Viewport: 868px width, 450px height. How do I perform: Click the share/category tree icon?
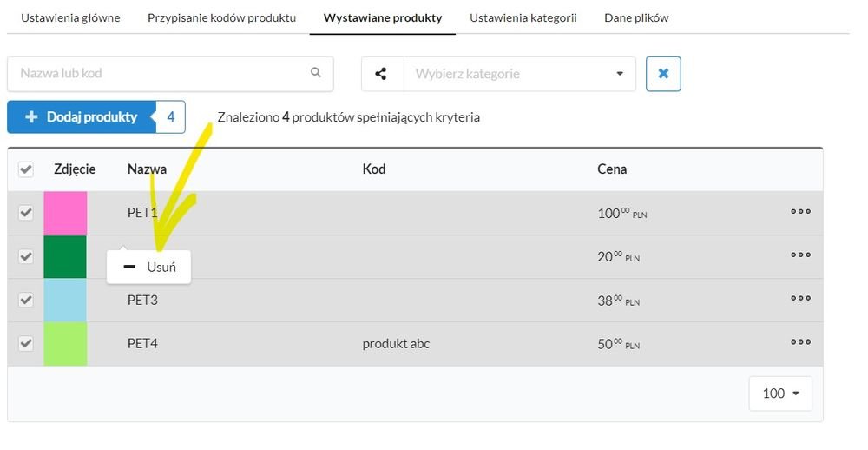click(x=381, y=74)
